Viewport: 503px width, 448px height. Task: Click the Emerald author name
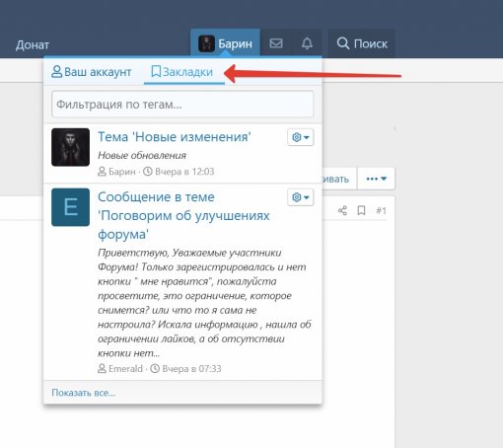125,368
